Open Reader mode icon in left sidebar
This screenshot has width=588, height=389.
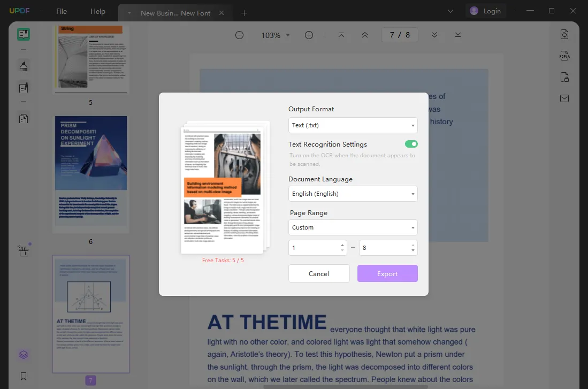(x=24, y=34)
